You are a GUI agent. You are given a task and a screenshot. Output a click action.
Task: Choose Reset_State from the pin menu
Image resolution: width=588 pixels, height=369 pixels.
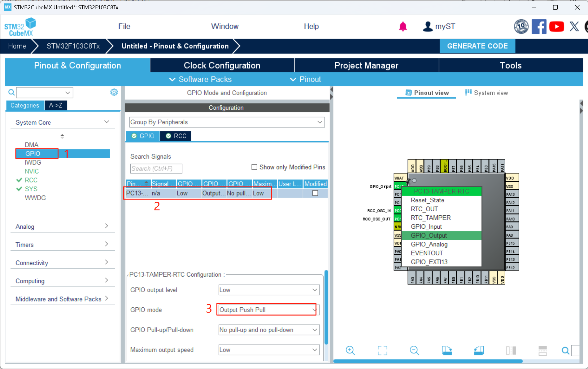[x=442, y=200]
